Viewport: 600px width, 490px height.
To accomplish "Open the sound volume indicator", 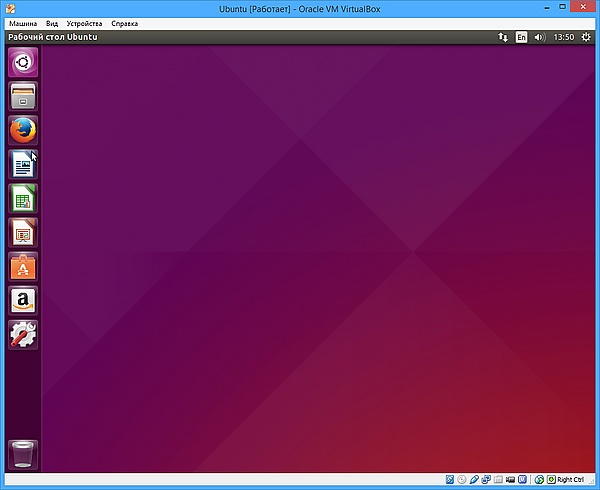I will pyautogui.click(x=540, y=37).
